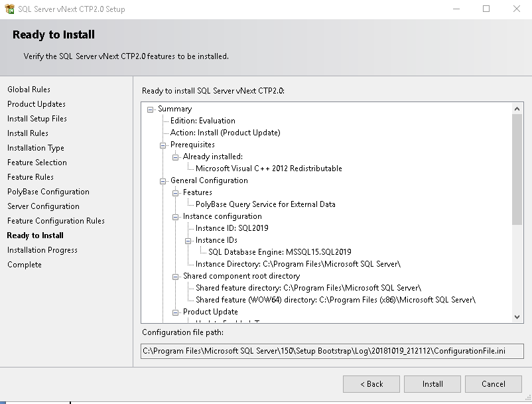
Task: Click the SQL Server Setup title bar icon
Action: (x=9, y=9)
